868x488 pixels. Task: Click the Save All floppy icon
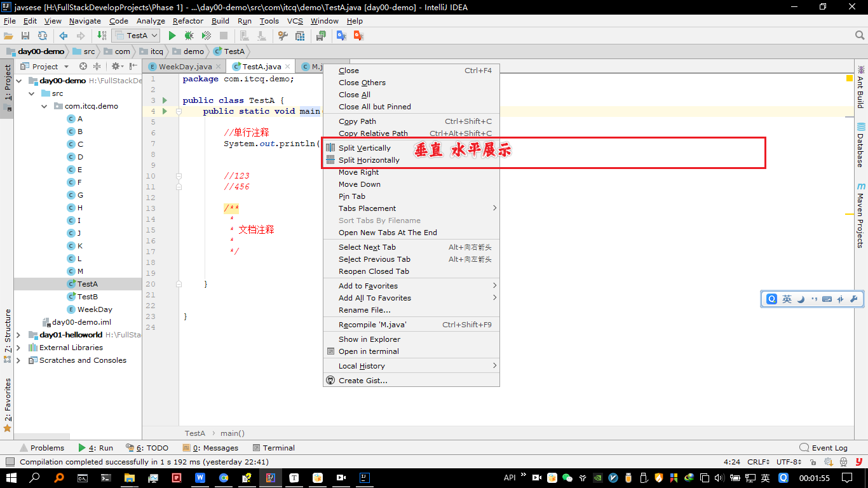click(x=25, y=36)
